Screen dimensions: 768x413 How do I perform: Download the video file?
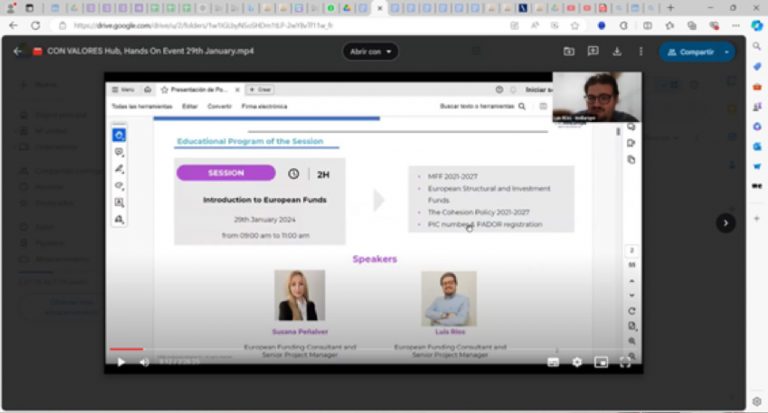(617, 51)
